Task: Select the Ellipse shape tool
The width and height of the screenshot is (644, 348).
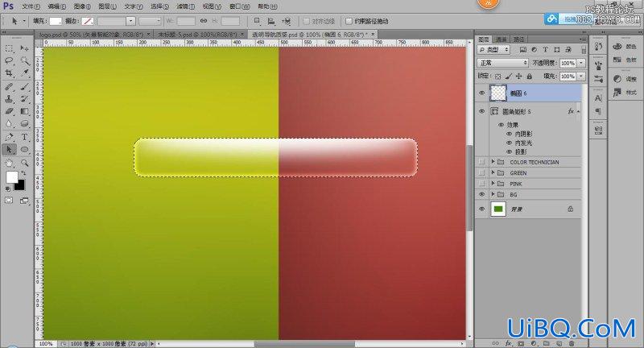Action: [x=25, y=150]
